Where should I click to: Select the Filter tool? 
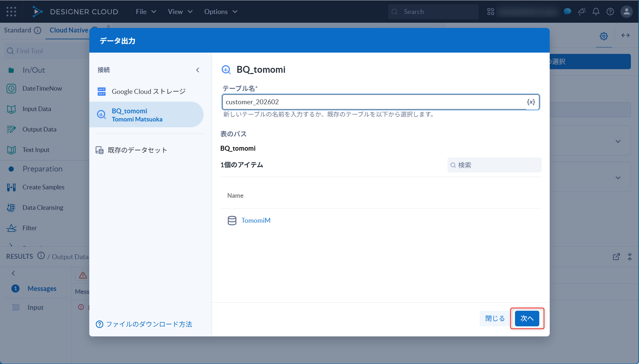pyautogui.click(x=30, y=228)
